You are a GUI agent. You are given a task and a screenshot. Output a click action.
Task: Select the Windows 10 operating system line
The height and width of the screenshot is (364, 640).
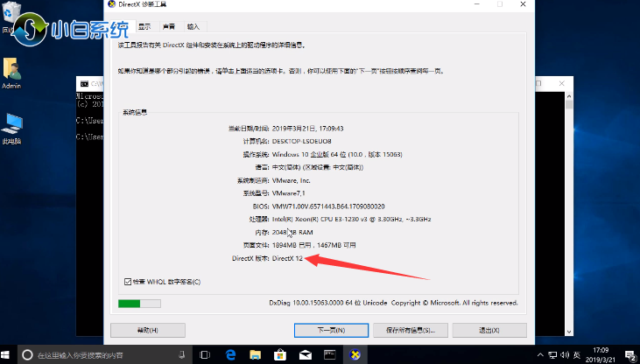coord(337,154)
